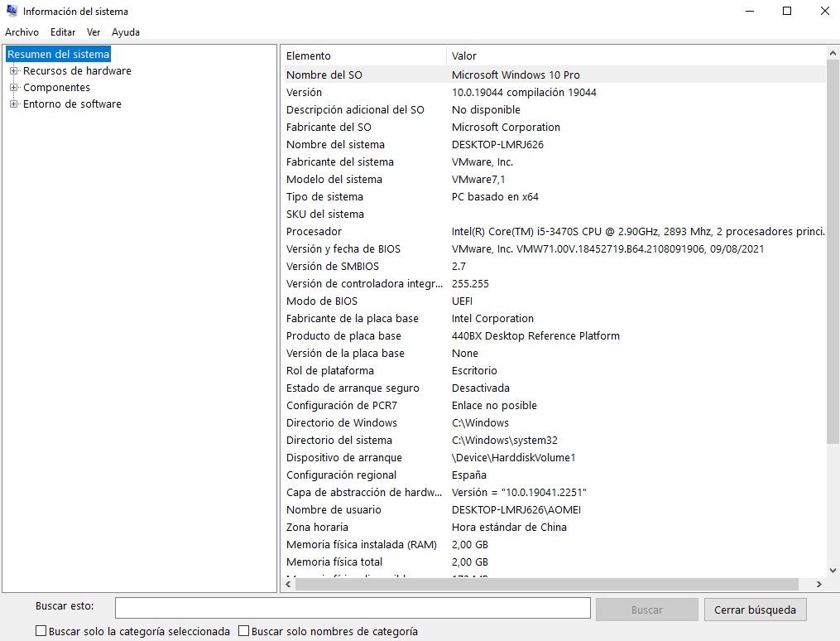The image size is (840, 641).
Task: Open the Ver menu
Action: coord(93,32)
